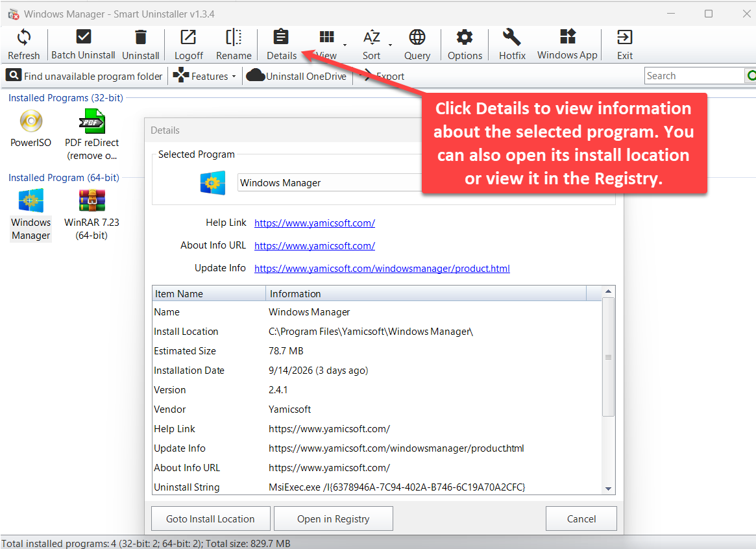Select the Version row
756x549 pixels.
click(x=377, y=389)
